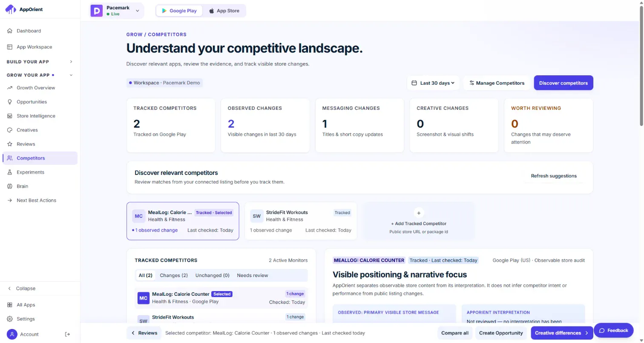644x343 pixels.
Task: Select the StrideFit Workouts competitor card
Action: pos(301,221)
